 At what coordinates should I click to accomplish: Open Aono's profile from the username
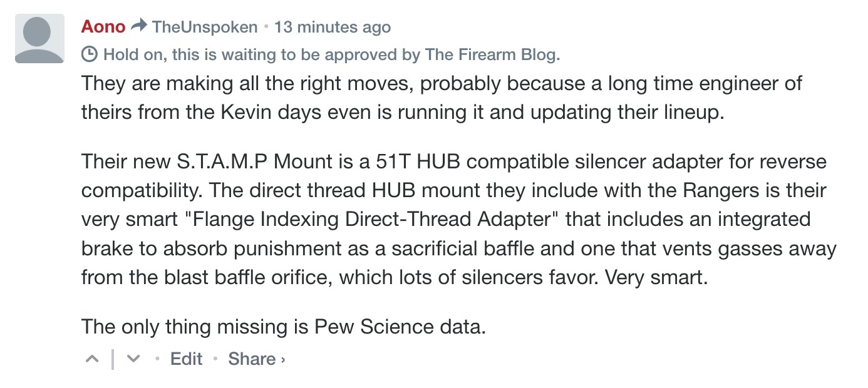[103, 27]
